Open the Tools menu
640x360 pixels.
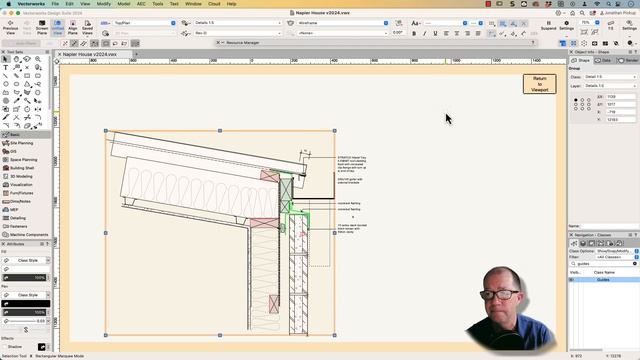tap(158, 4)
